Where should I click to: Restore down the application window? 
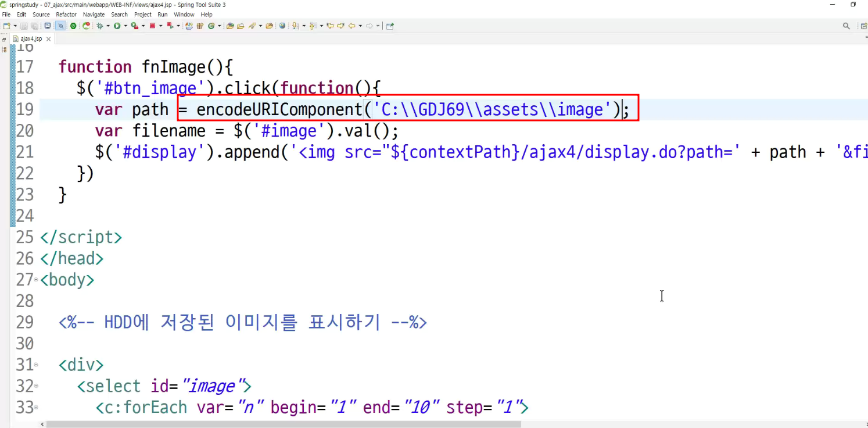point(853,4)
